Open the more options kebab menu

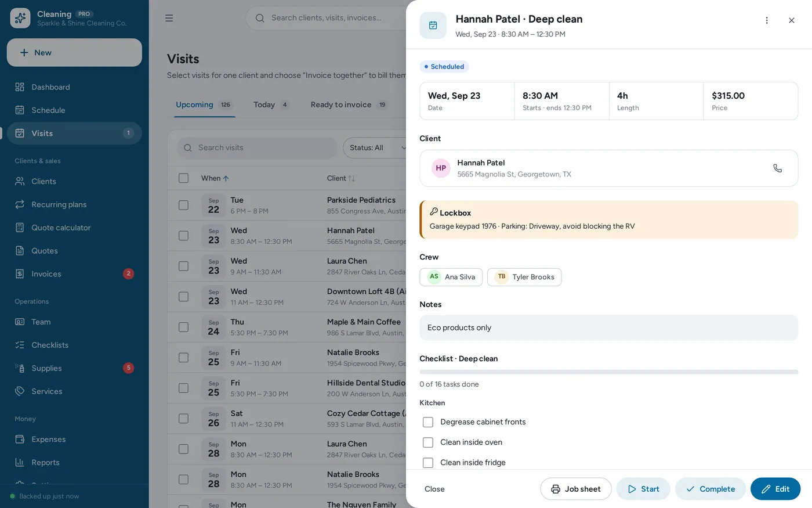point(767,20)
